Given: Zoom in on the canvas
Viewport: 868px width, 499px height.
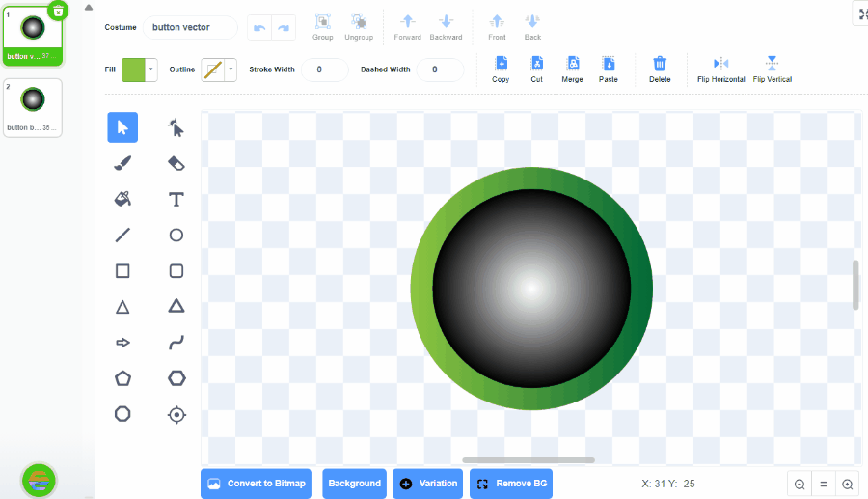Looking at the screenshot, I should [x=848, y=485].
